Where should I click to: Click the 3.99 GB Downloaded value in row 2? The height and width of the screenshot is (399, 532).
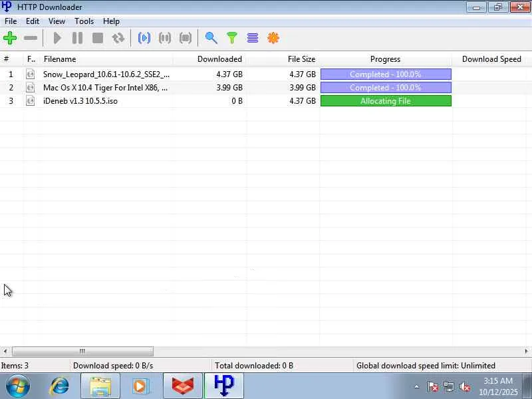pos(229,88)
